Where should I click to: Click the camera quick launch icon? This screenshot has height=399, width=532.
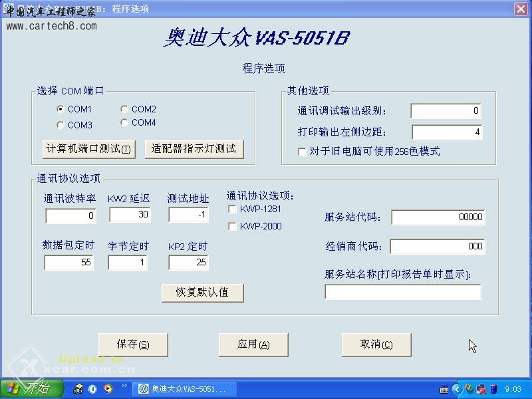tap(78, 389)
